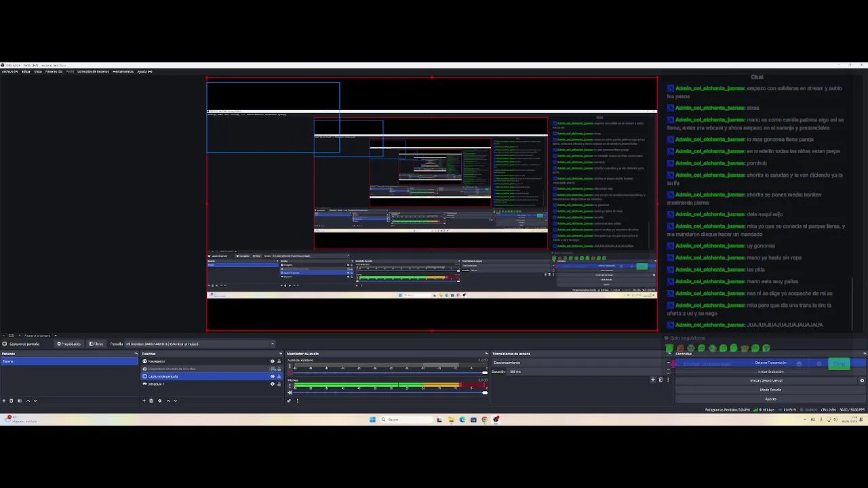Open advanced audio properties link icon
Screen dimensions: 868x488
coord(289,401)
